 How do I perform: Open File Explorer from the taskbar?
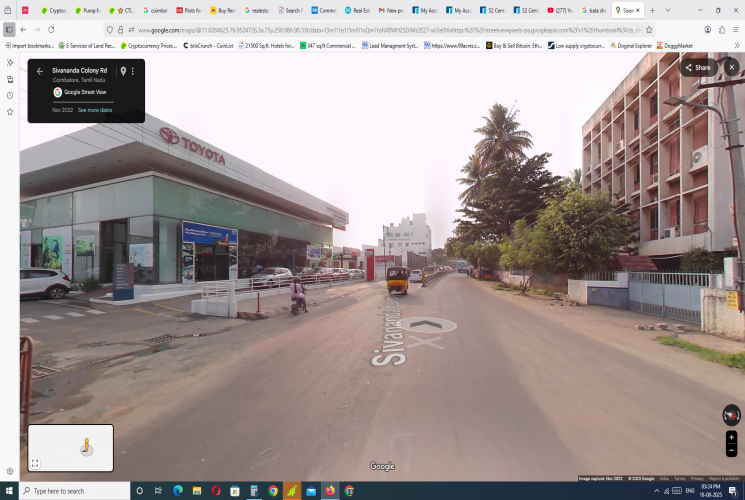(197, 490)
